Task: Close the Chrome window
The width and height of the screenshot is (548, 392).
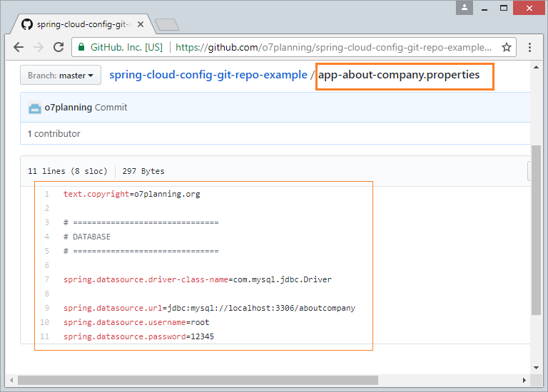Action: [529, 8]
